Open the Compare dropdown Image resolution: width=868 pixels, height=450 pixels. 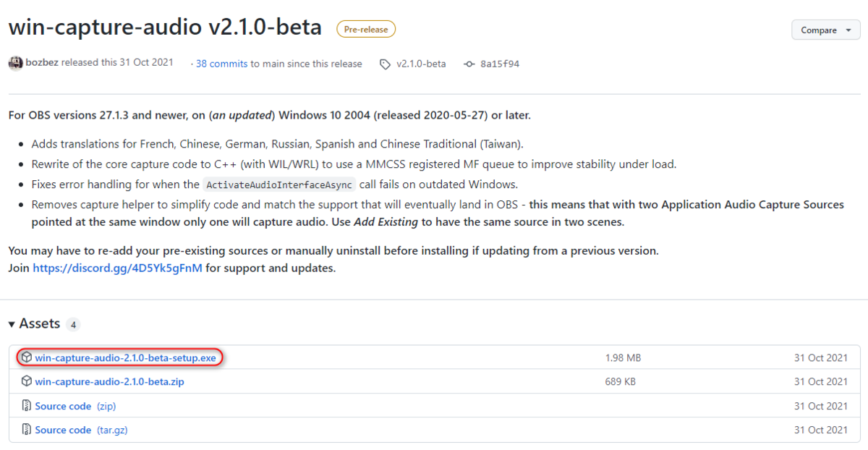pyautogui.click(x=827, y=30)
